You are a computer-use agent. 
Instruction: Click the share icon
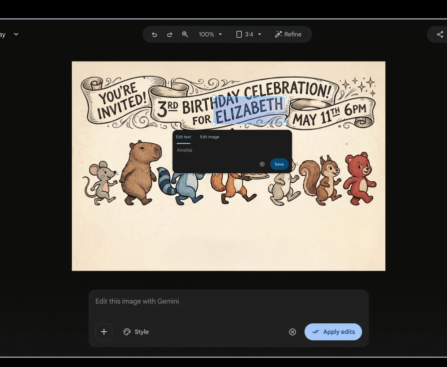pos(440,34)
